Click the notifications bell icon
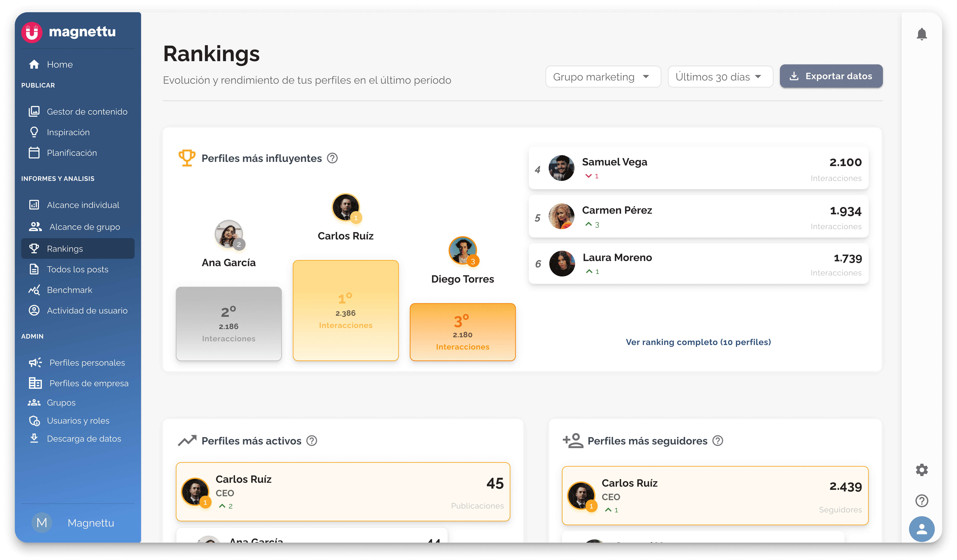 click(x=922, y=34)
